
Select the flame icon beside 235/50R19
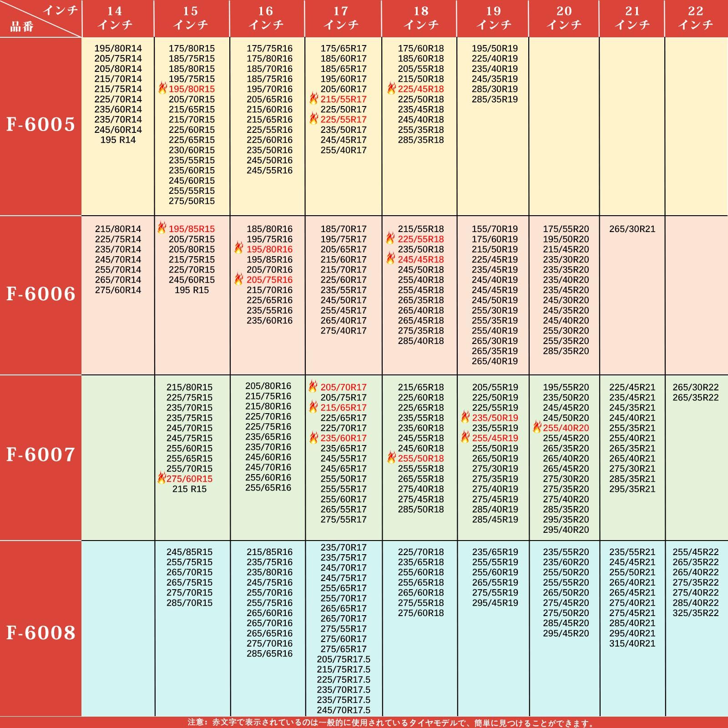pyautogui.click(x=465, y=417)
